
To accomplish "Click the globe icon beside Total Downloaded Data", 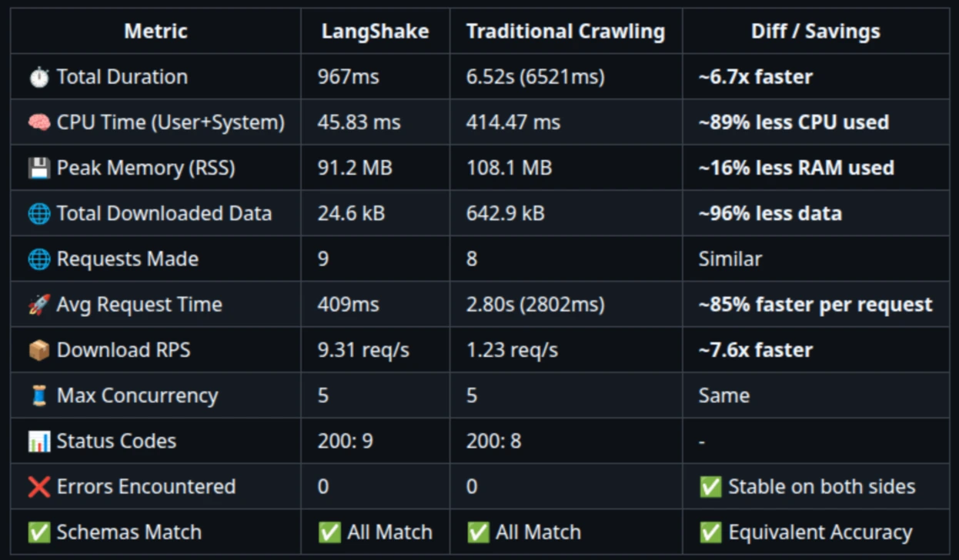I will 38,213.
